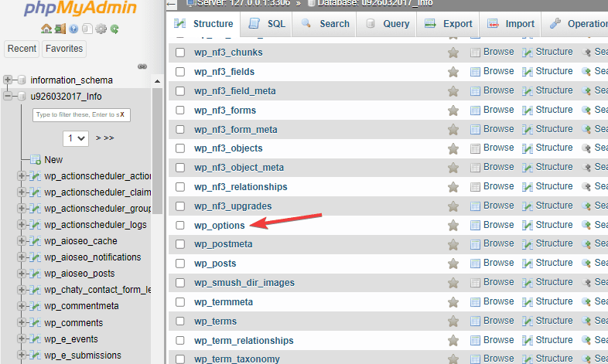The width and height of the screenshot is (608, 364).
Task: Table icon beside wp_aioseo_cache in tree
Action: tap(36, 241)
